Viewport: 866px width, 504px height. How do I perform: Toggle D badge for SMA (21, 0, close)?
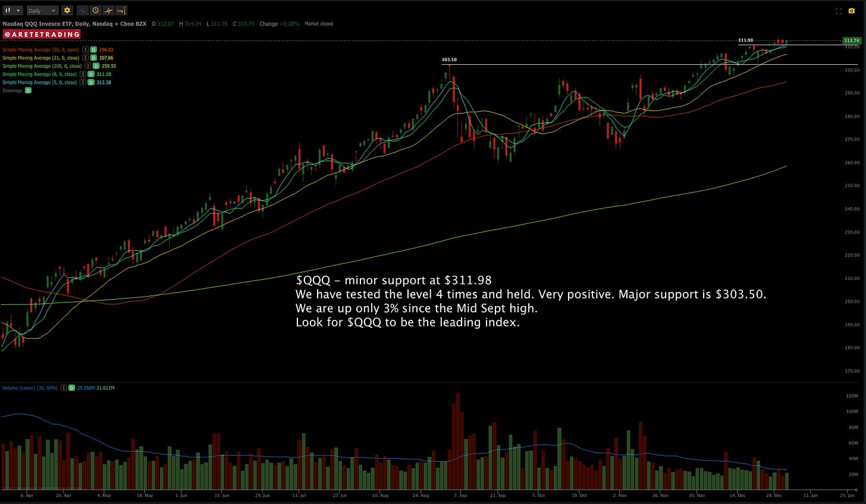(x=93, y=58)
